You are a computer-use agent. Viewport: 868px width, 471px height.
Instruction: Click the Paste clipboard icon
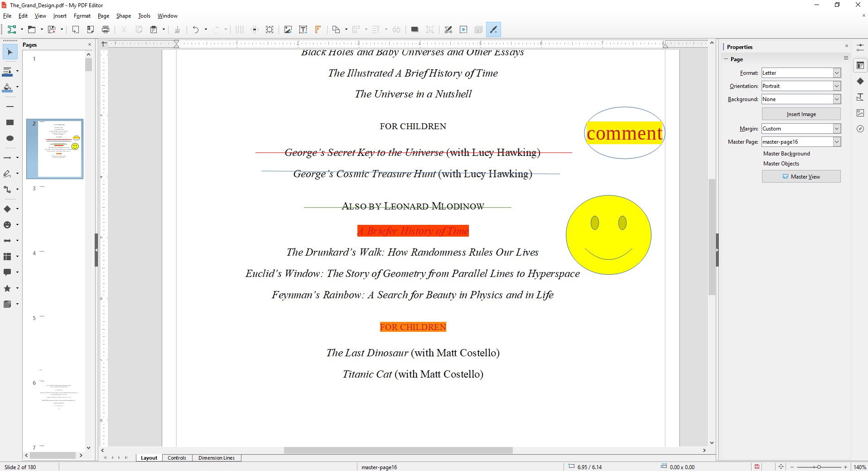[x=154, y=29]
